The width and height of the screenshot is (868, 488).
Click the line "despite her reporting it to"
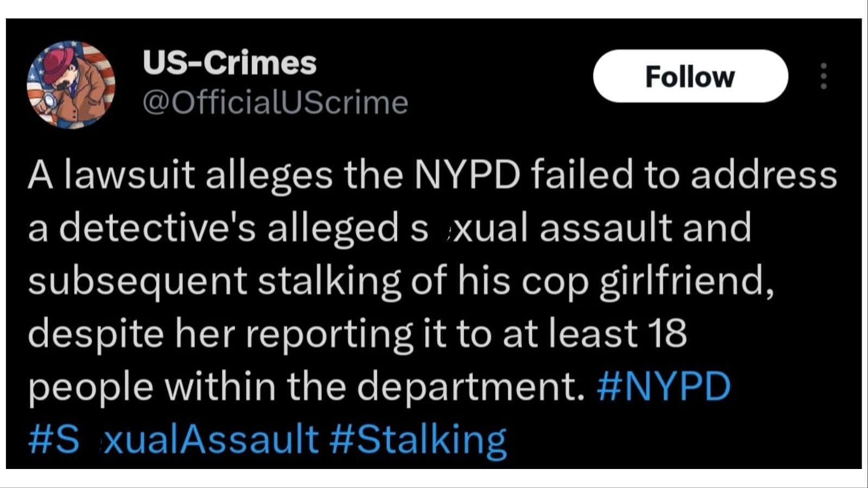click(x=357, y=333)
